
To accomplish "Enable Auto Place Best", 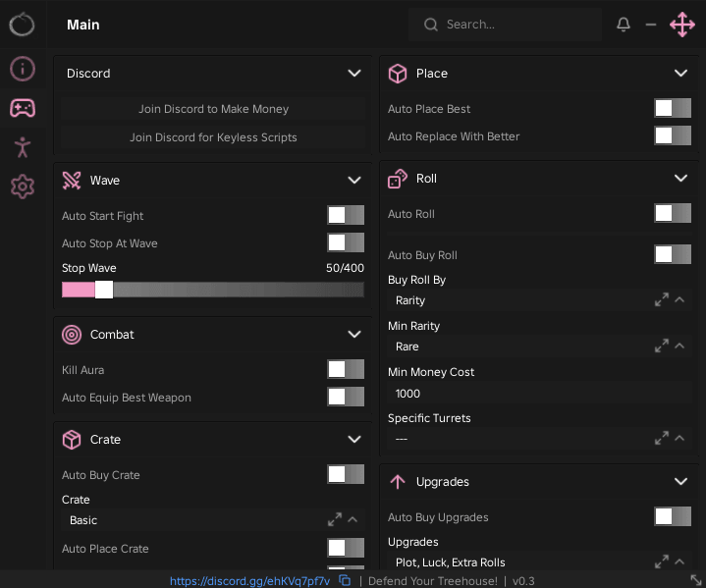I will pyautogui.click(x=673, y=108).
